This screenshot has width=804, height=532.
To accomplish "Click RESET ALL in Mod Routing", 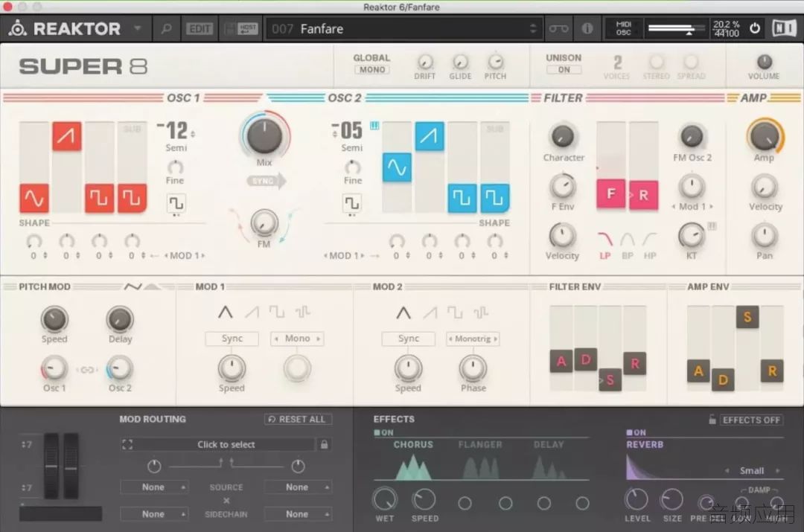I will pyautogui.click(x=298, y=419).
